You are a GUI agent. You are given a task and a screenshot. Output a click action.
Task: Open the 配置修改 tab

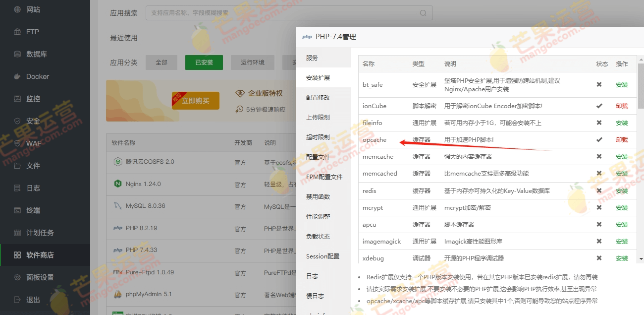[x=318, y=98]
